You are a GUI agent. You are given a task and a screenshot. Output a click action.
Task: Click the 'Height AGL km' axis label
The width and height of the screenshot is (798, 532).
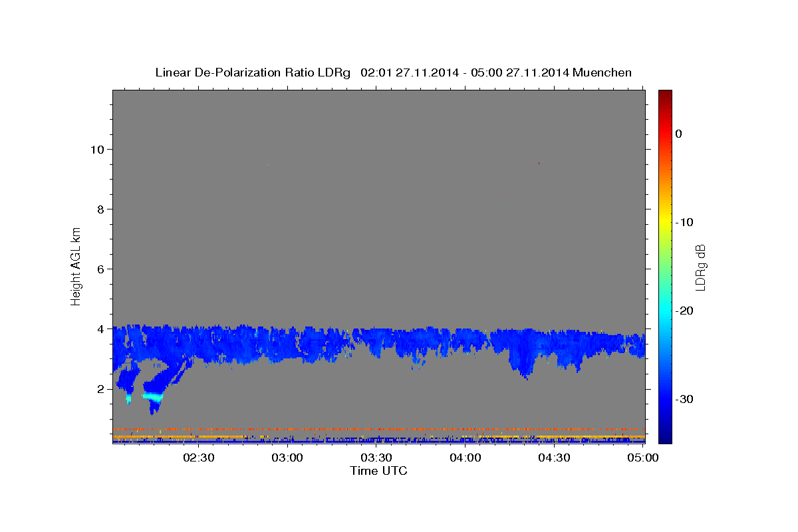76,265
